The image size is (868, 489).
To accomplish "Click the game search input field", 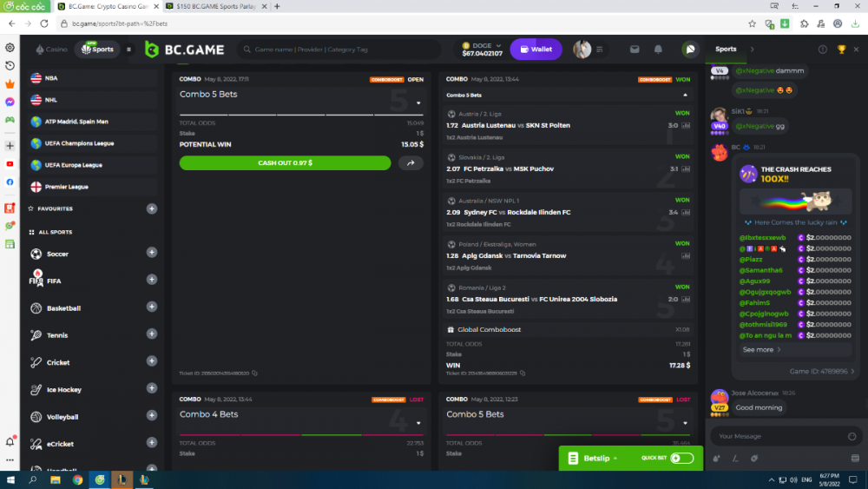I will click(x=347, y=50).
